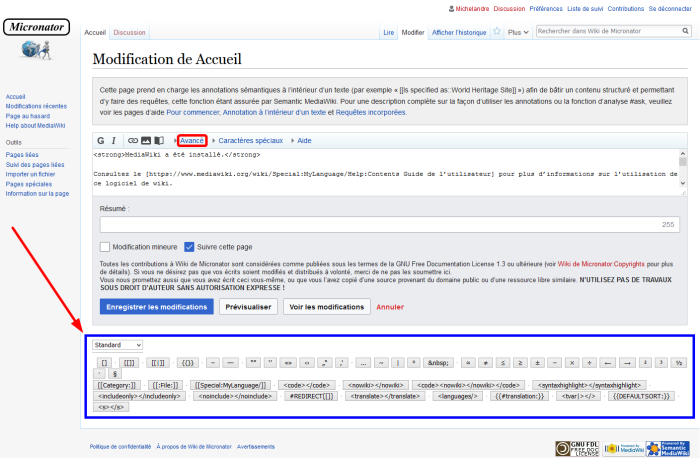Open the Powered by MediaWiki badge
700x458 pixels.
tap(624, 448)
